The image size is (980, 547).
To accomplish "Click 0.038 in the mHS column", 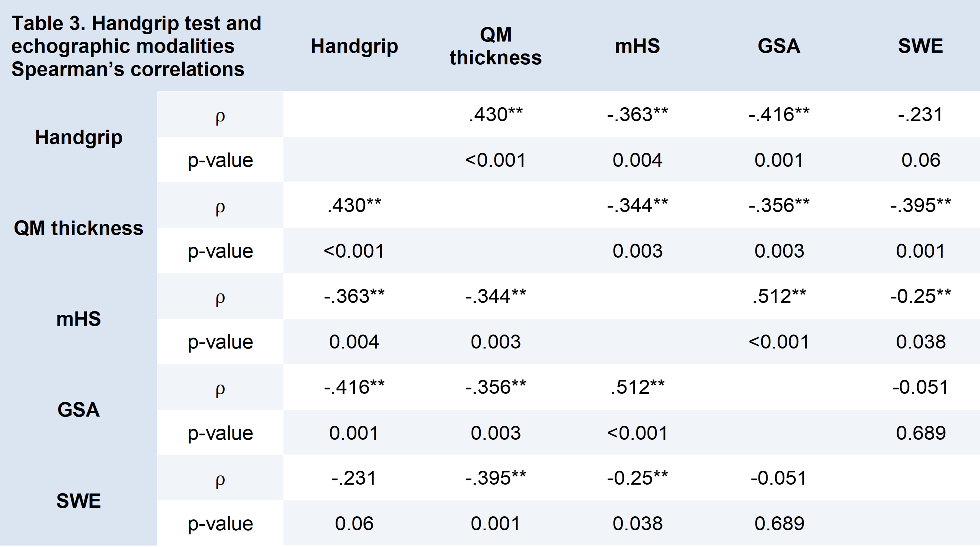I will 637,523.
